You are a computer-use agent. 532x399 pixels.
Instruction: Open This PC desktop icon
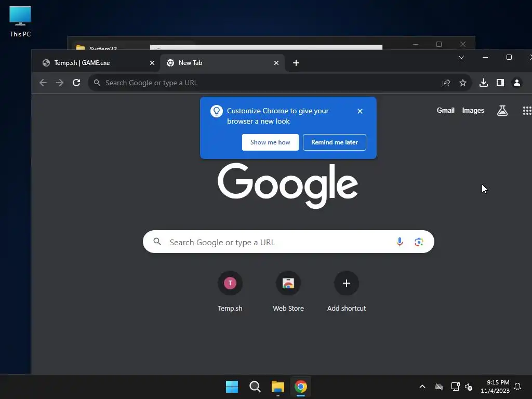[20, 21]
